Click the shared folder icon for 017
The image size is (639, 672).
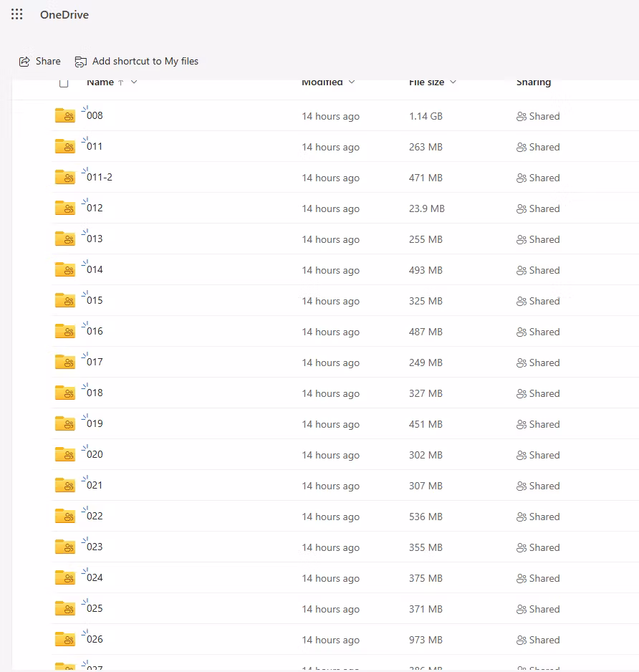tap(65, 363)
